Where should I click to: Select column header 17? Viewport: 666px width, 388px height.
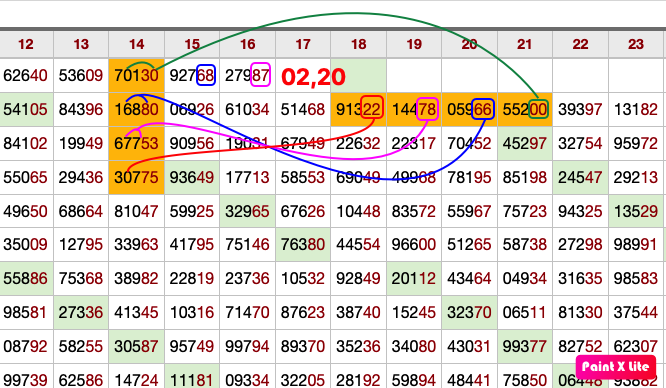pos(303,44)
